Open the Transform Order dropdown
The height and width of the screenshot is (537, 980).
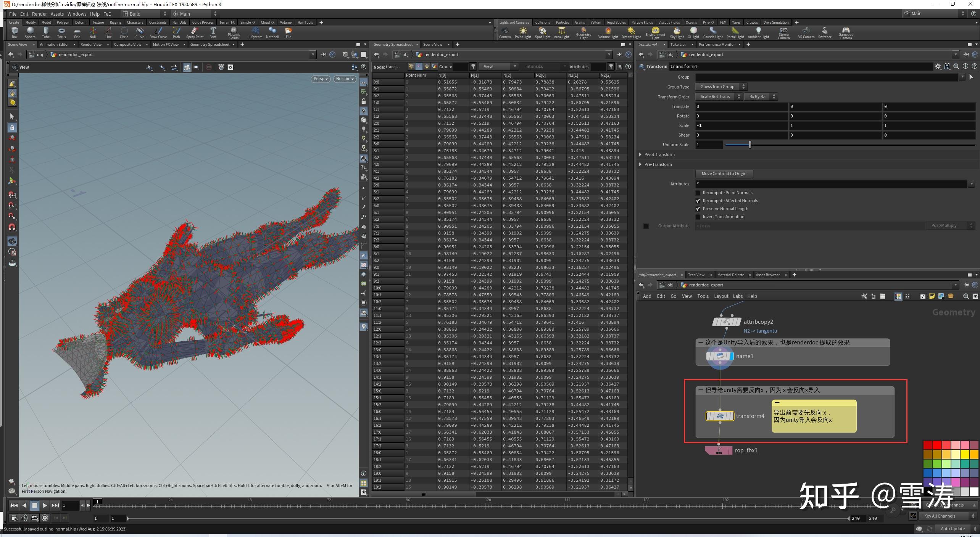tap(718, 96)
